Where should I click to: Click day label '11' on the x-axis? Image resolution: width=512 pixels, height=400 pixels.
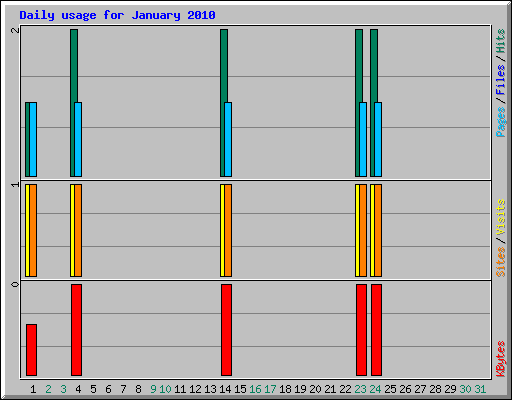tap(180, 389)
